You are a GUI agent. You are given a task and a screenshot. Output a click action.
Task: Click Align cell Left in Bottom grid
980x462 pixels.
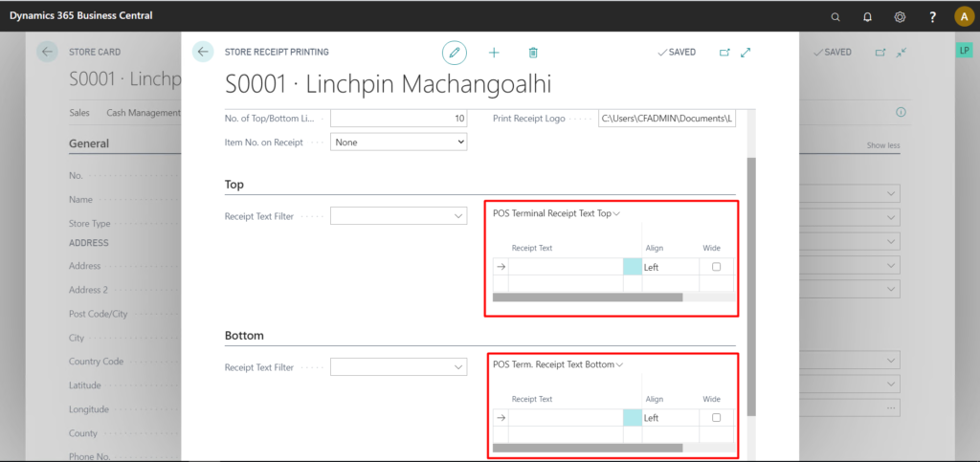(x=670, y=418)
